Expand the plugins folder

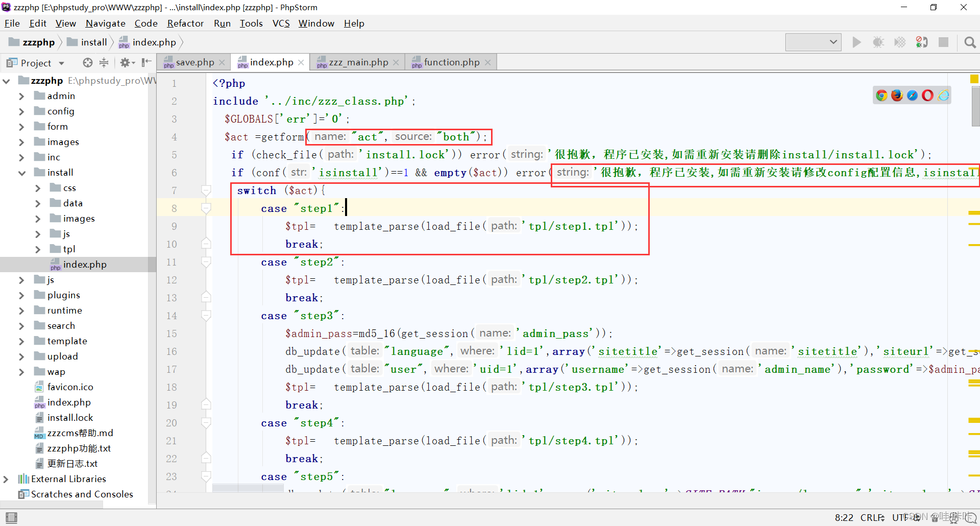tap(21, 295)
